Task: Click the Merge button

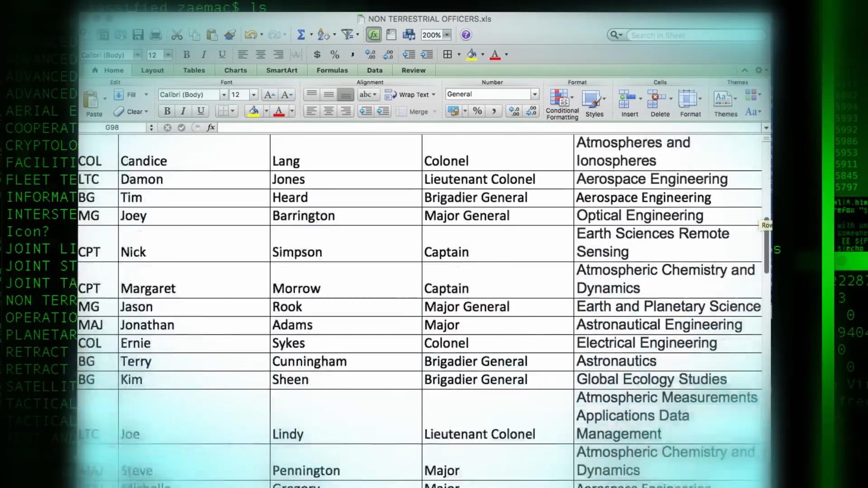Action: [x=413, y=112]
